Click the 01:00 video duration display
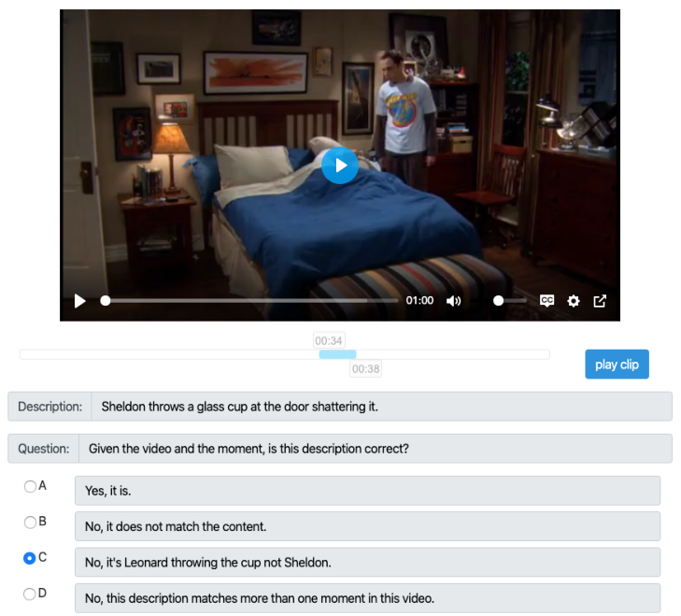 (419, 300)
